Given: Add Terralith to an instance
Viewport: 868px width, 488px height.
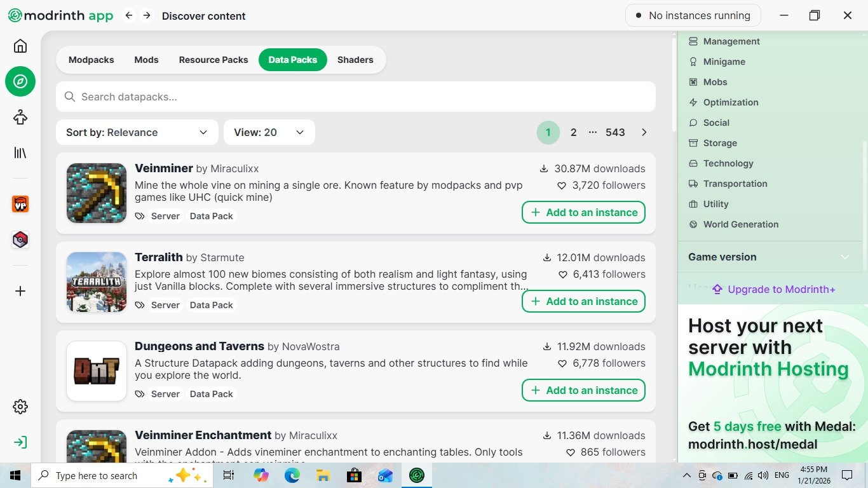Looking at the screenshot, I should point(583,301).
